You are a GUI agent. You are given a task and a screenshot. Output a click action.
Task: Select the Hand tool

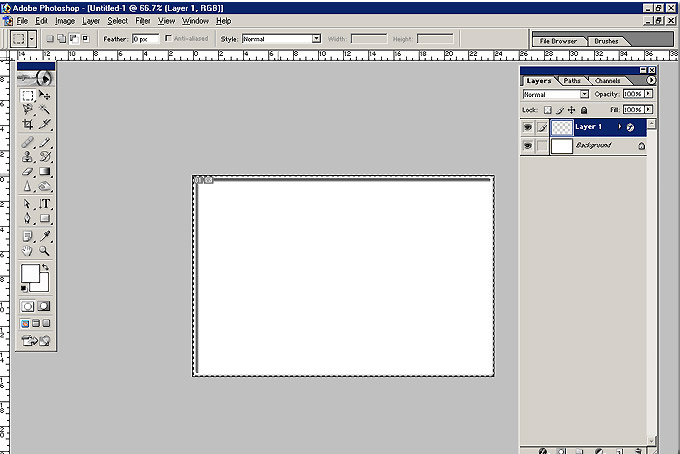[x=28, y=251]
